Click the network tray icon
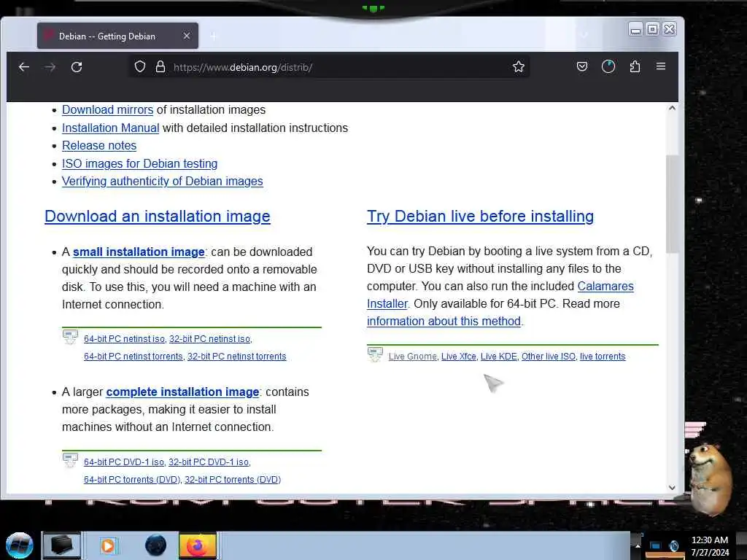The height and width of the screenshot is (560, 747). 656,546
